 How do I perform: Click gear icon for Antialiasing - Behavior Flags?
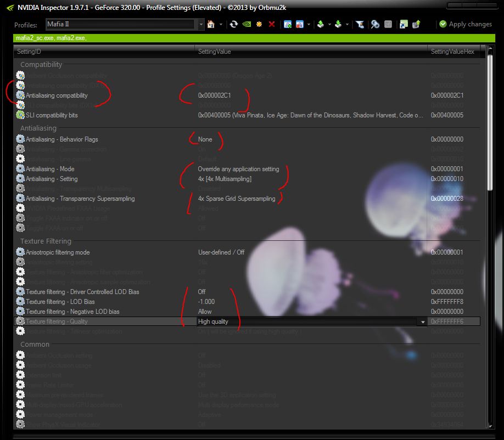pos(20,139)
